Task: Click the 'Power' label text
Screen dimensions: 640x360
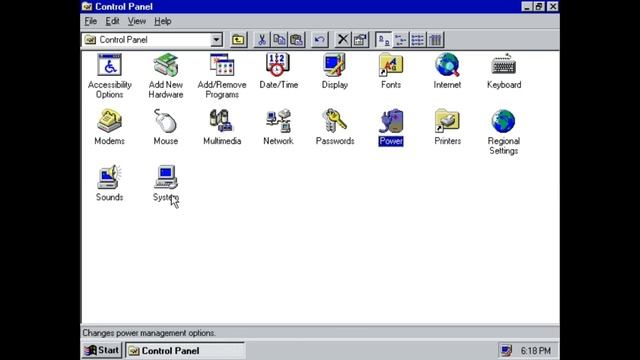Action: click(391, 141)
